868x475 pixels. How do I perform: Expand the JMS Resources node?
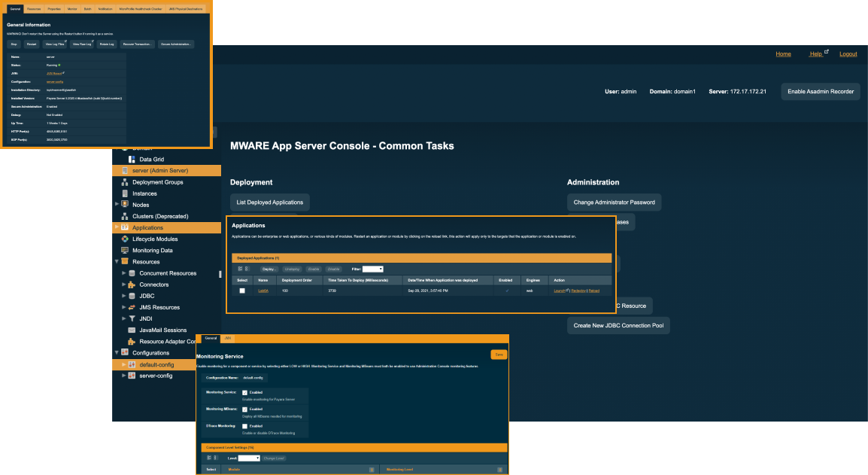tap(123, 307)
